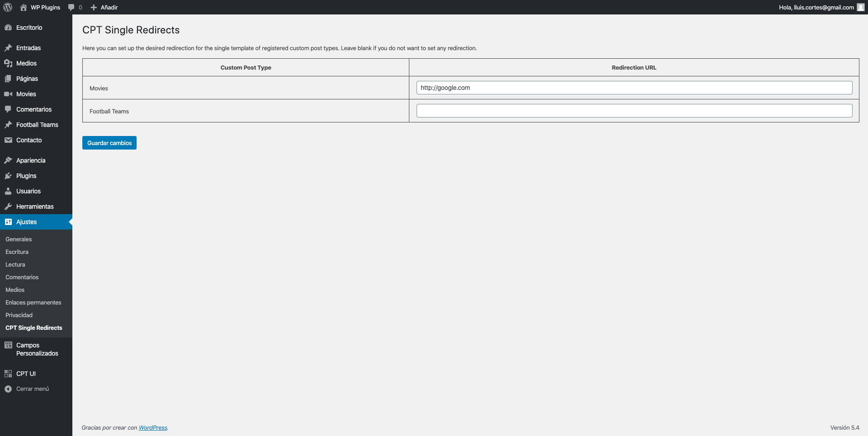
Task: Open Escritura settings submenu
Action: [x=17, y=252]
